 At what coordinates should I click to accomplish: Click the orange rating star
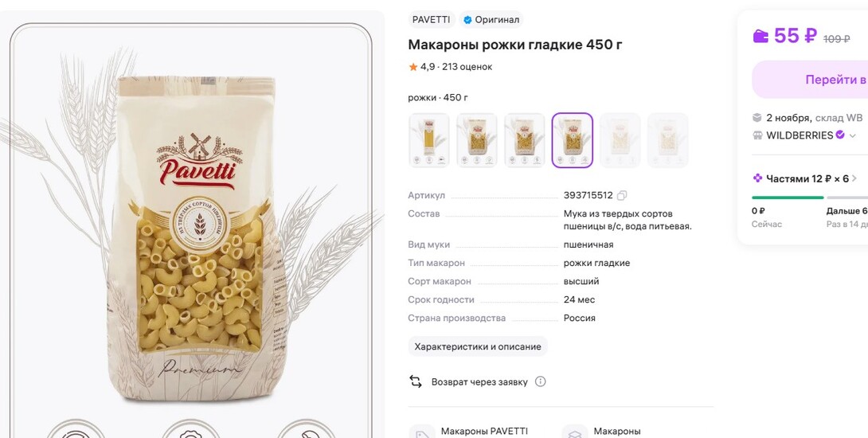click(413, 67)
